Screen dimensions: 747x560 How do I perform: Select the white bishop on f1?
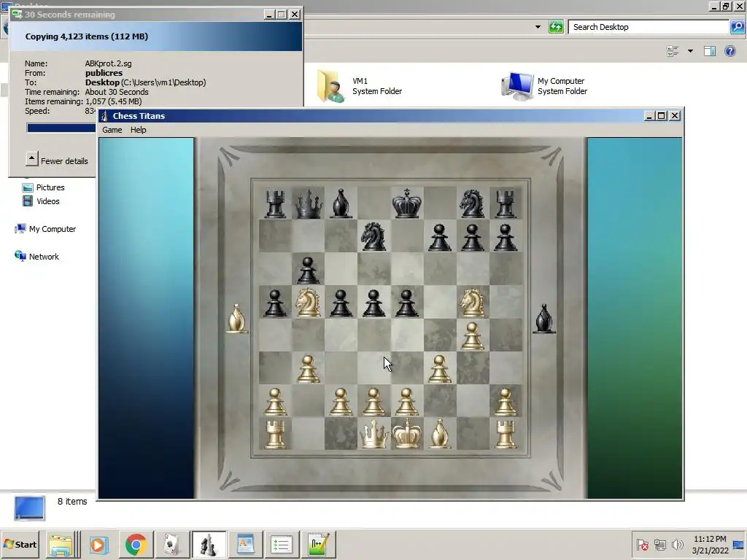point(439,434)
